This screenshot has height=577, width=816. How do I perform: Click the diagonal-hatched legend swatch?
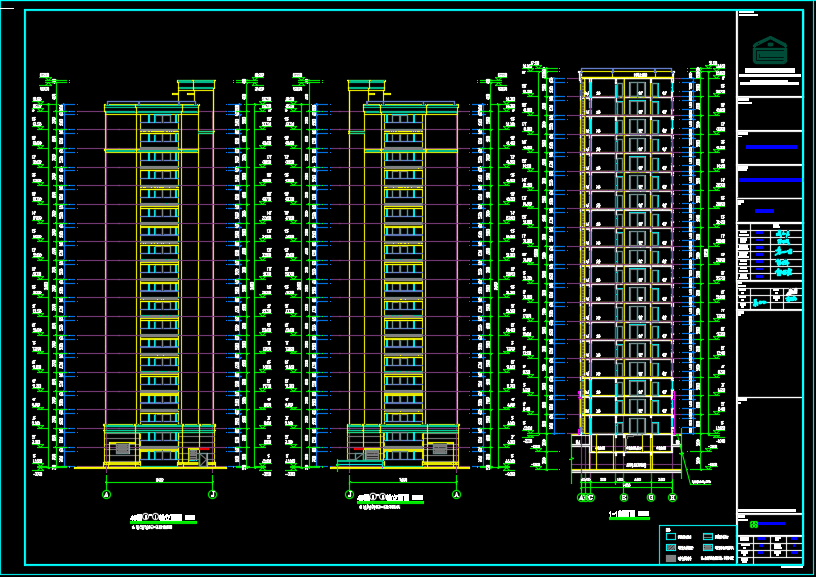pyautogui.click(x=671, y=547)
